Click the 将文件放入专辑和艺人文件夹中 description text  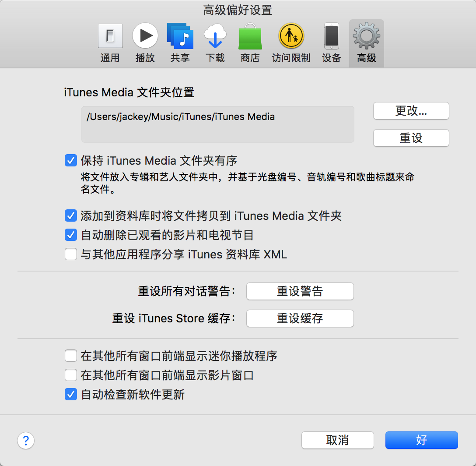click(x=248, y=183)
